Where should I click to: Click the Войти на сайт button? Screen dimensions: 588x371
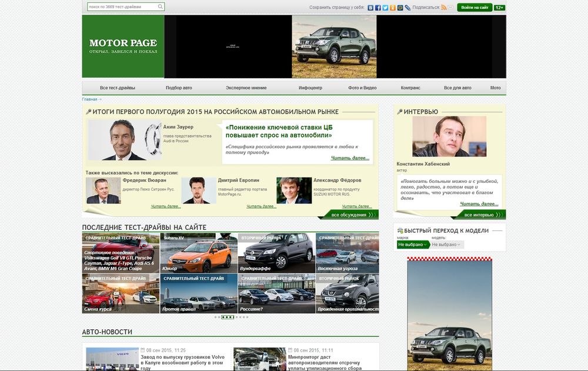[x=475, y=8]
